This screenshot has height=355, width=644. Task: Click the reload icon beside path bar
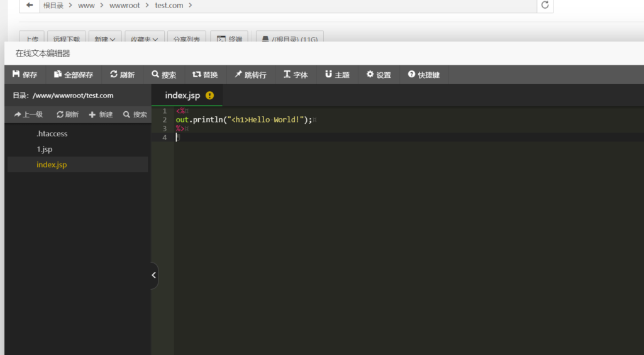coord(545,5)
